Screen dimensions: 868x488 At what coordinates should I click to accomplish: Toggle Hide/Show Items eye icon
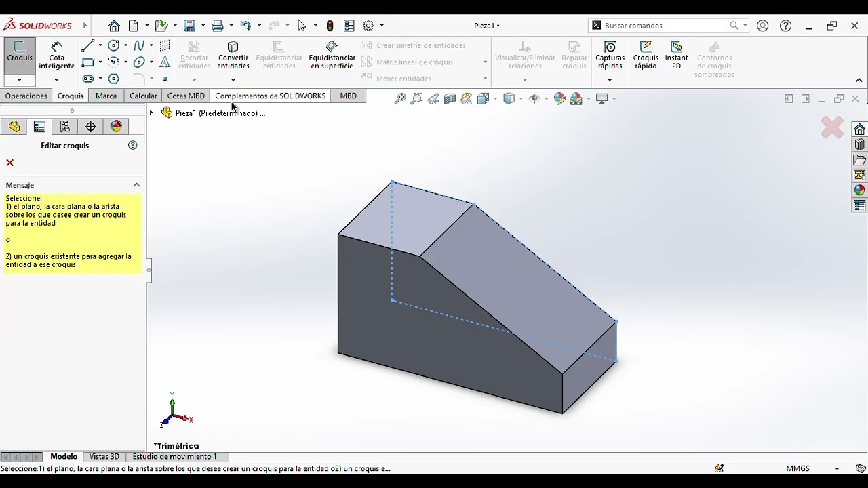click(x=534, y=99)
